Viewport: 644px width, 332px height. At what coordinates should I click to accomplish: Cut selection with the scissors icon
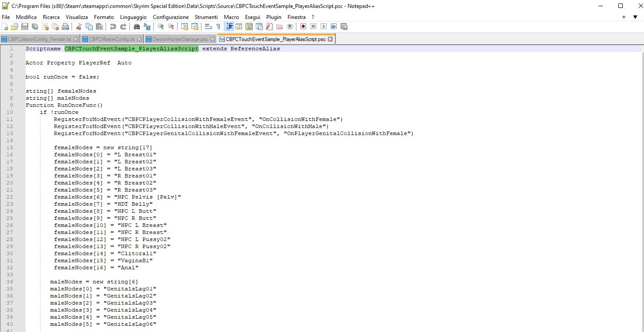click(x=79, y=26)
